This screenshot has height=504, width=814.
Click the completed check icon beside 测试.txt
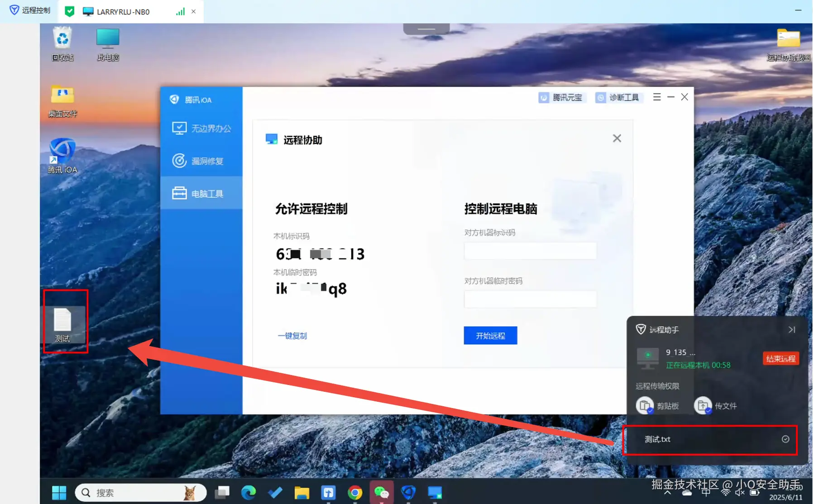pyautogui.click(x=785, y=439)
